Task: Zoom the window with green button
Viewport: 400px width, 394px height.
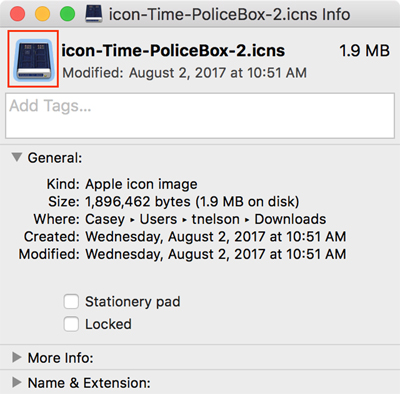Action: click(x=68, y=14)
